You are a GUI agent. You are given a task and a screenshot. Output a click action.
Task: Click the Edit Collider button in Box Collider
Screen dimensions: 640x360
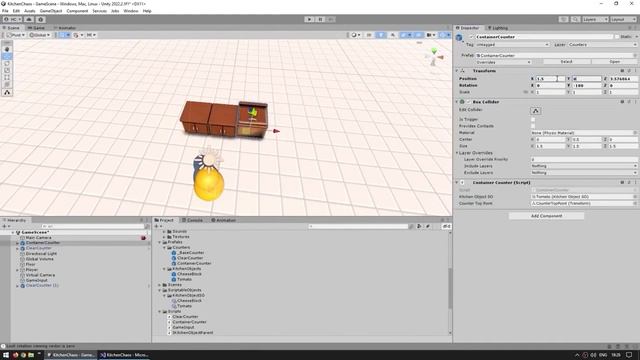click(x=536, y=111)
